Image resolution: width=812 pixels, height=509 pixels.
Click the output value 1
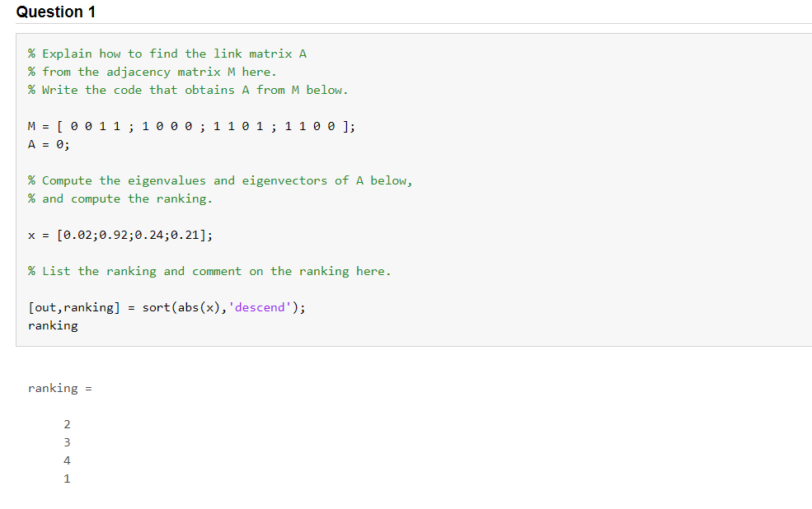point(67,479)
